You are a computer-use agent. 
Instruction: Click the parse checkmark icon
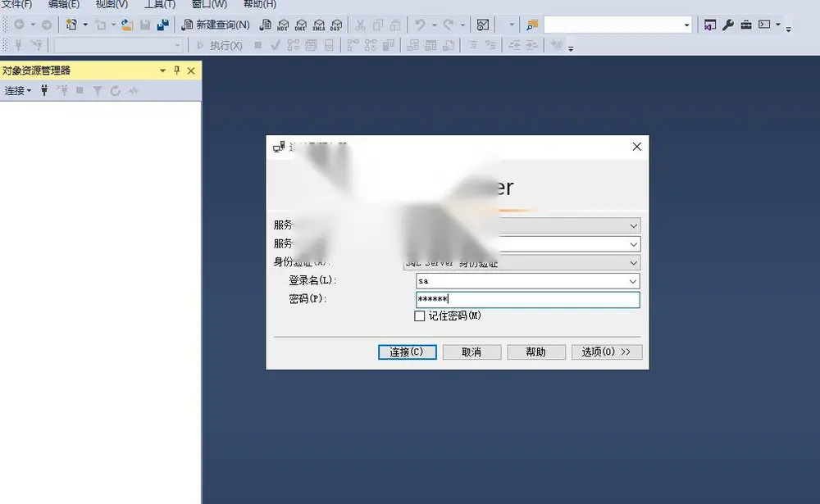(275, 46)
